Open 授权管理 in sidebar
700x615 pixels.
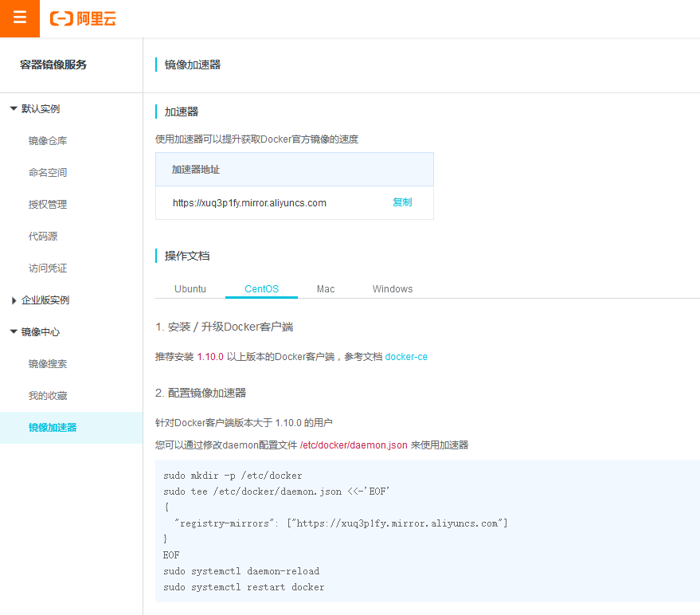click(48, 205)
